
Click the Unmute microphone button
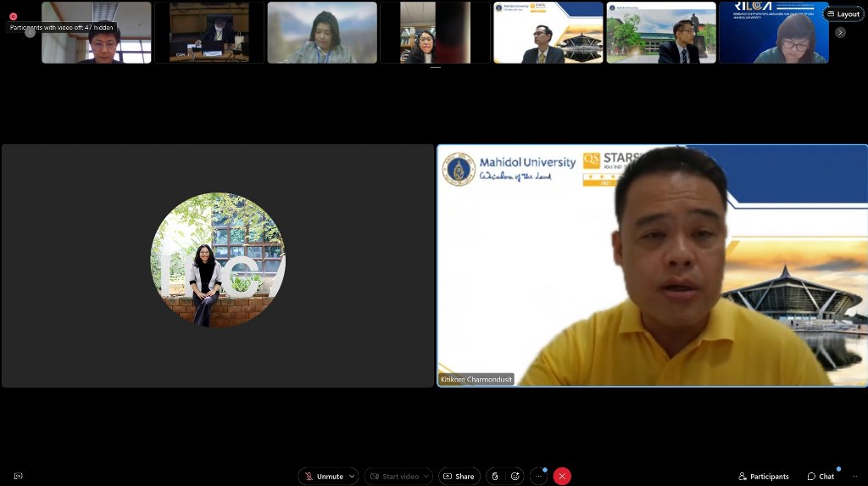coord(323,477)
